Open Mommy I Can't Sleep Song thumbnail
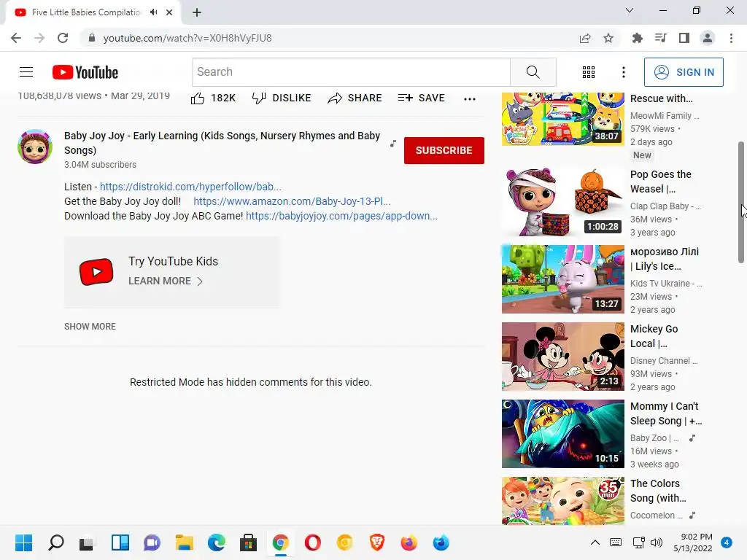 [563, 434]
